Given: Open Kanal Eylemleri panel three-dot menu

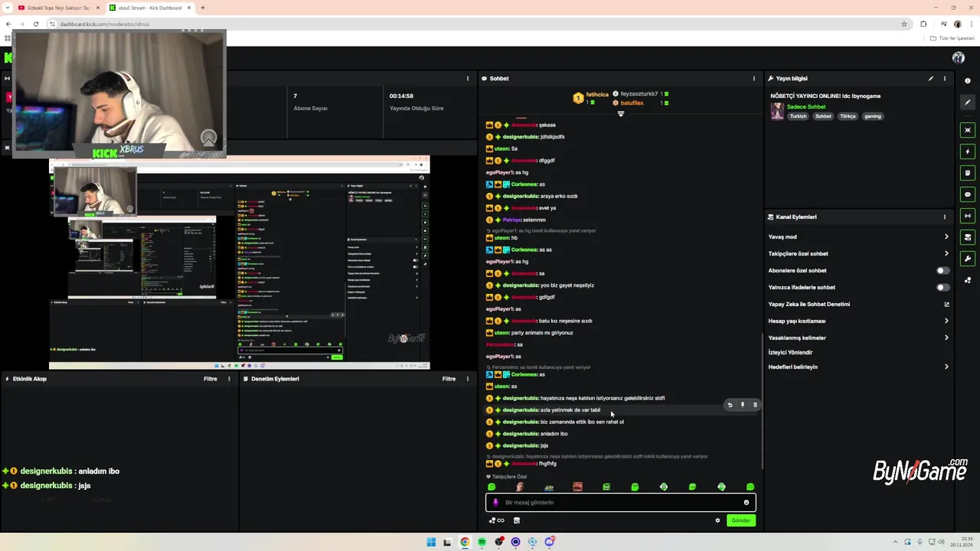Looking at the screenshot, I should 945,217.
